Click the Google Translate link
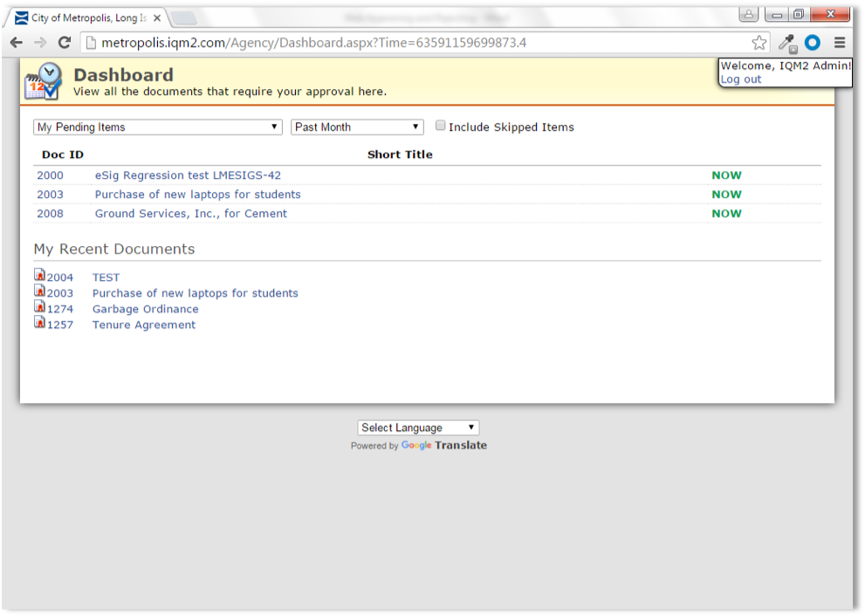 (444, 446)
